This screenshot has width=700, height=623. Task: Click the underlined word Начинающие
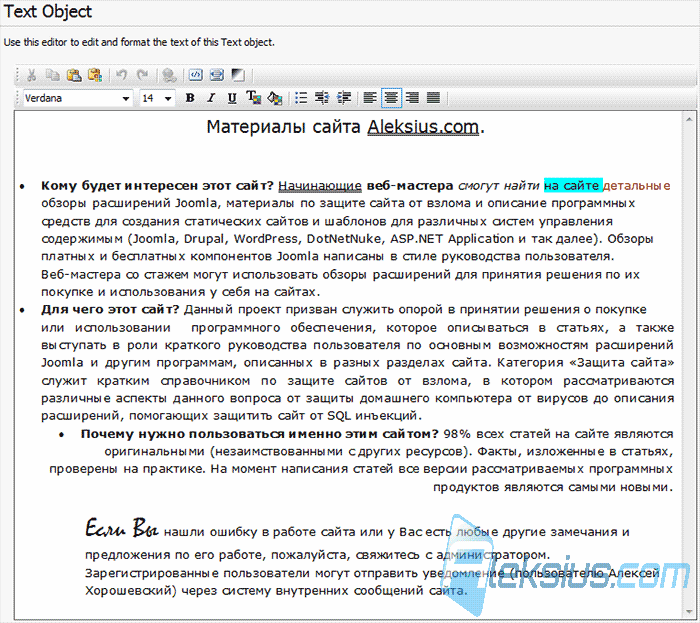(320, 186)
